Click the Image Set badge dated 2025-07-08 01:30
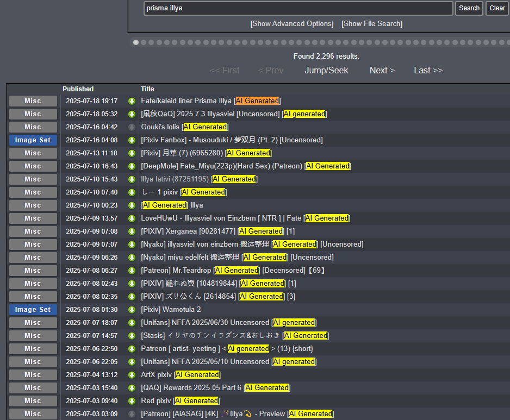Image resolution: width=510 pixels, height=420 pixels. [33, 310]
